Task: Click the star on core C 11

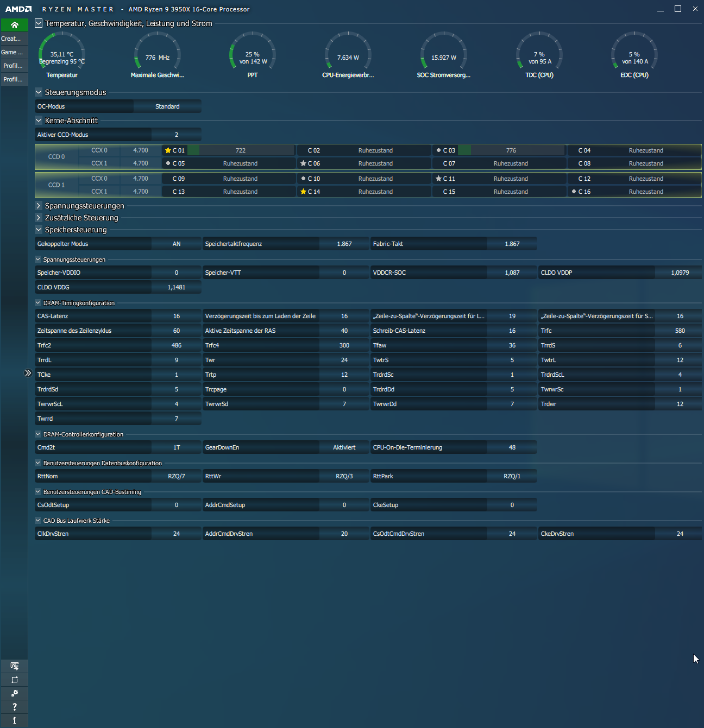Action: (438, 179)
